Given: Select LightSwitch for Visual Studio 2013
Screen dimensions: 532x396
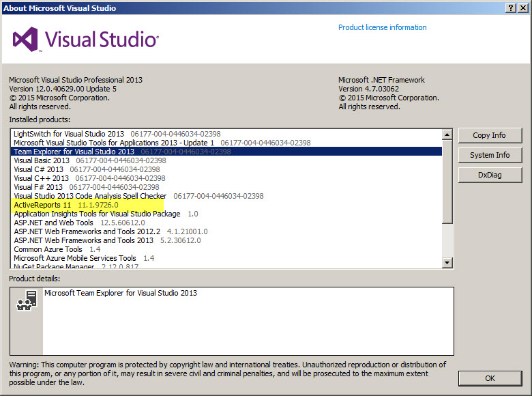Looking at the screenshot, I should (69, 134).
